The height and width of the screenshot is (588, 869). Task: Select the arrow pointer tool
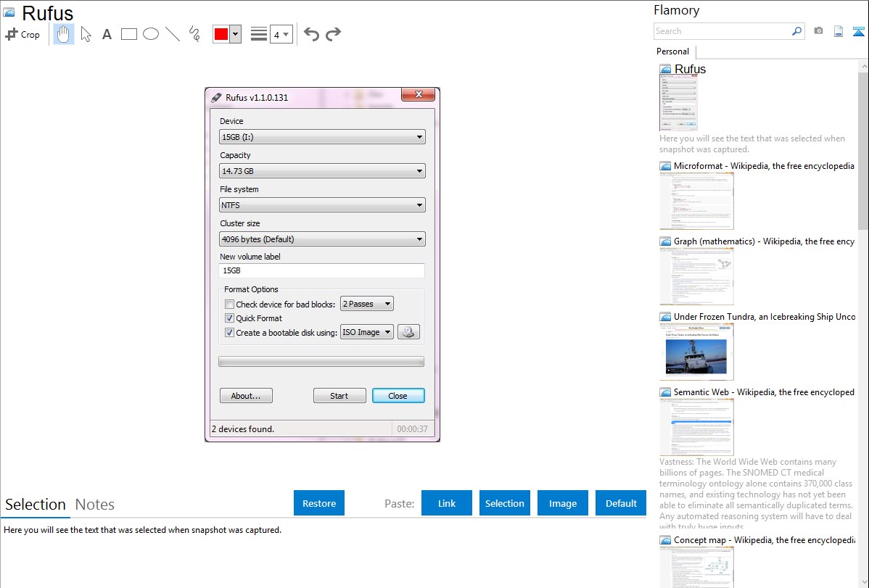point(86,34)
